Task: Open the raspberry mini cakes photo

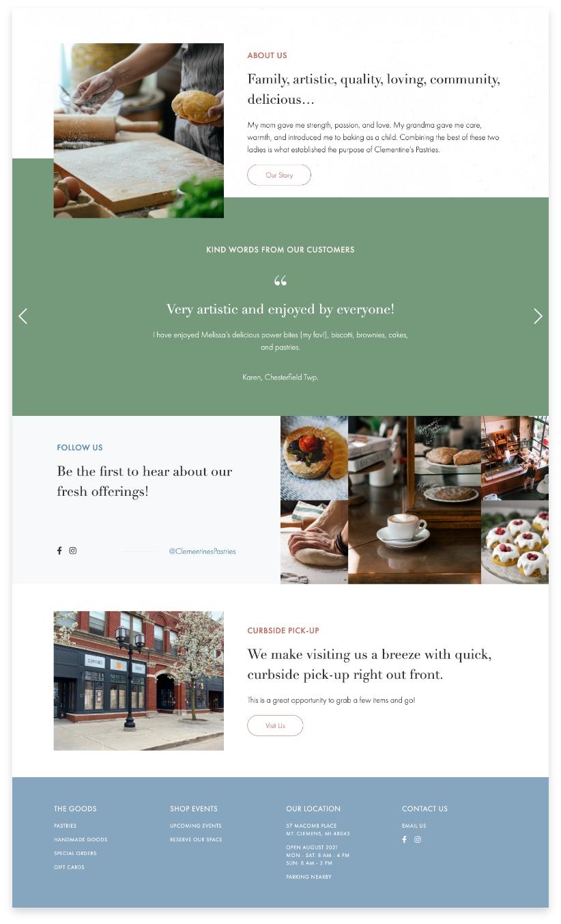Action: pyautogui.click(x=515, y=542)
